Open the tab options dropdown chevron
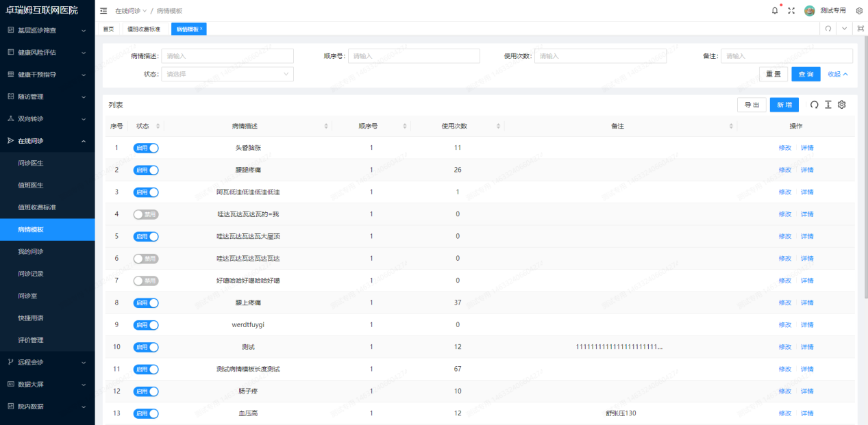The height and width of the screenshot is (425, 868). coord(845,29)
